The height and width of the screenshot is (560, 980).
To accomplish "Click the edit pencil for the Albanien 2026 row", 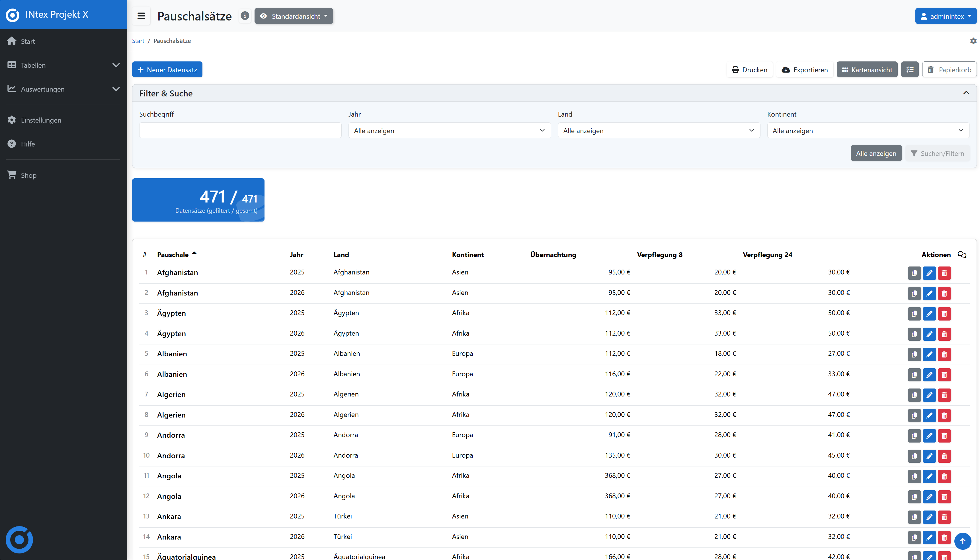I will (x=930, y=375).
